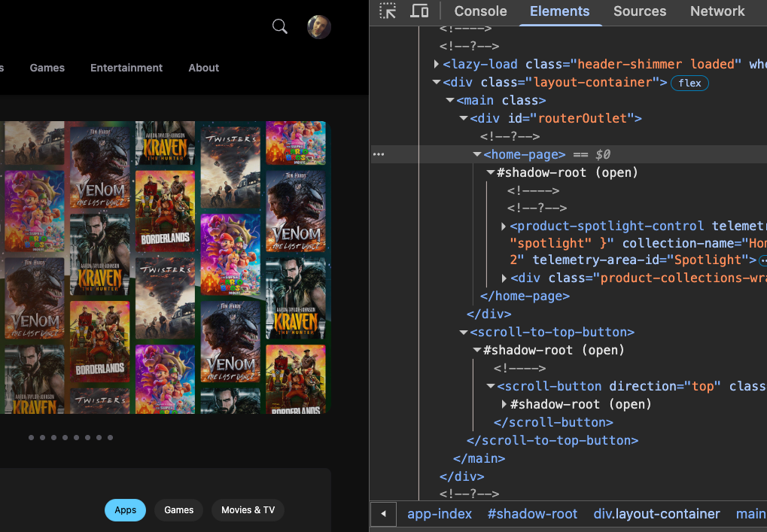
Task: Switch to the Console tab
Action: click(479, 11)
